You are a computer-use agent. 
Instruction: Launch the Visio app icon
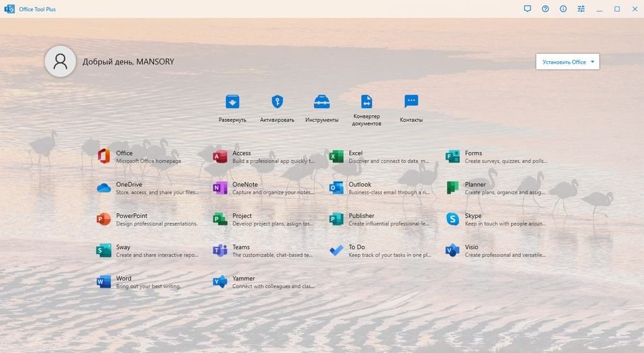[453, 251]
